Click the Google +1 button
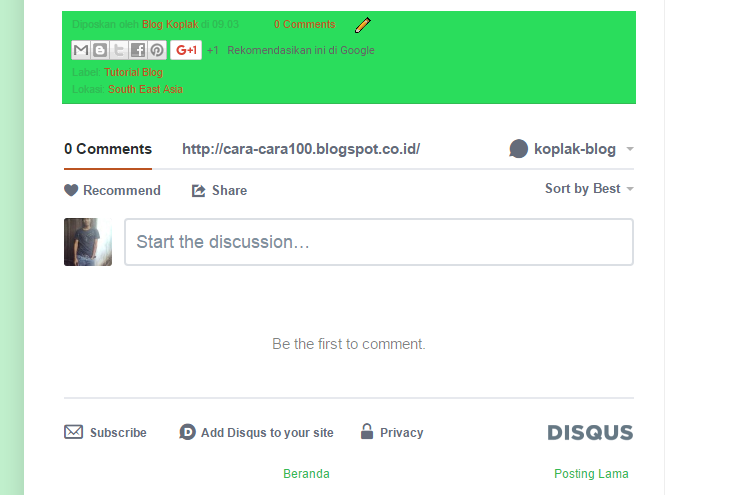750x495 pixels. point(186,50)
